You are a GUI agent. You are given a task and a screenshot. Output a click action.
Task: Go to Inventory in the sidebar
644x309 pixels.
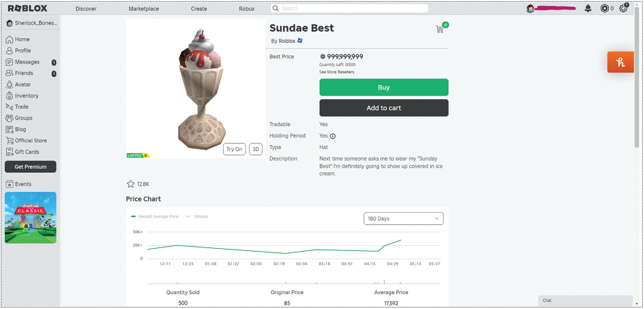pos(26,96)
